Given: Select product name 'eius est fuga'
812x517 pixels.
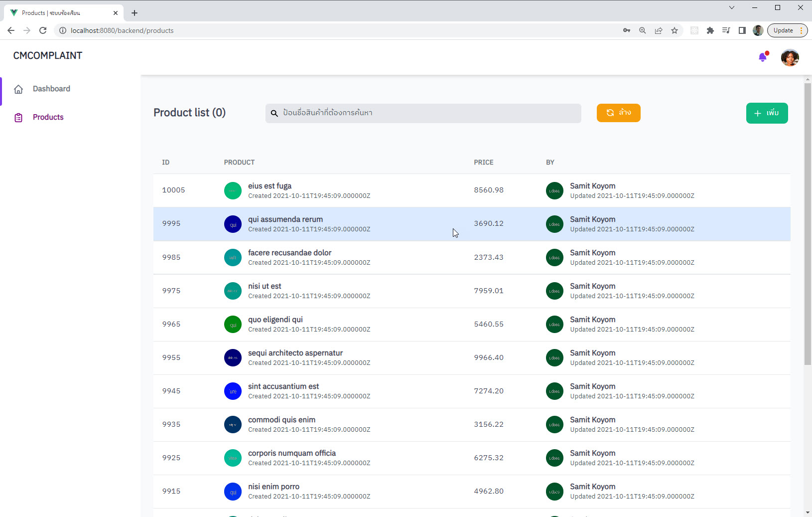Looking at the screenshot, I should pyautogui.click(x=270, y=186).
